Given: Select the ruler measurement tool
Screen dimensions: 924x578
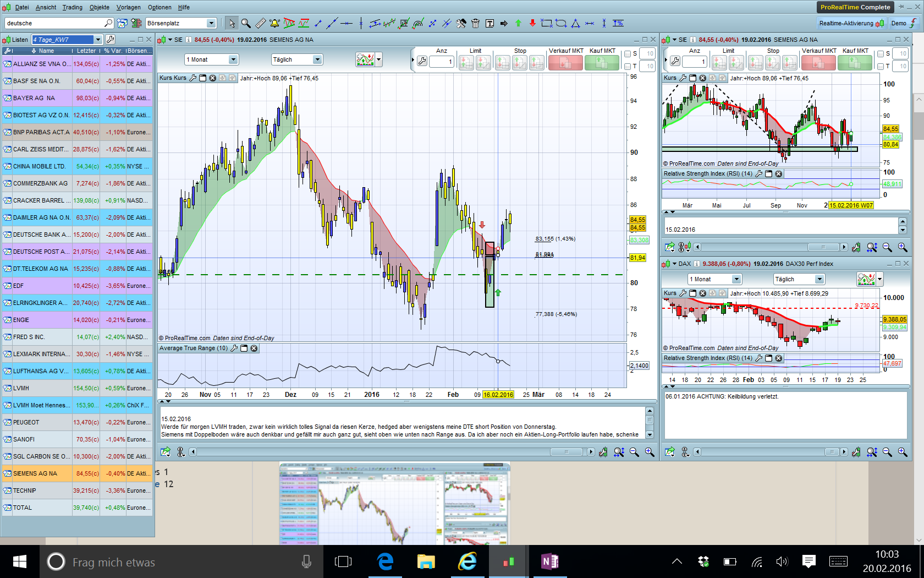Looking at the screenshot, I should 260,23.
